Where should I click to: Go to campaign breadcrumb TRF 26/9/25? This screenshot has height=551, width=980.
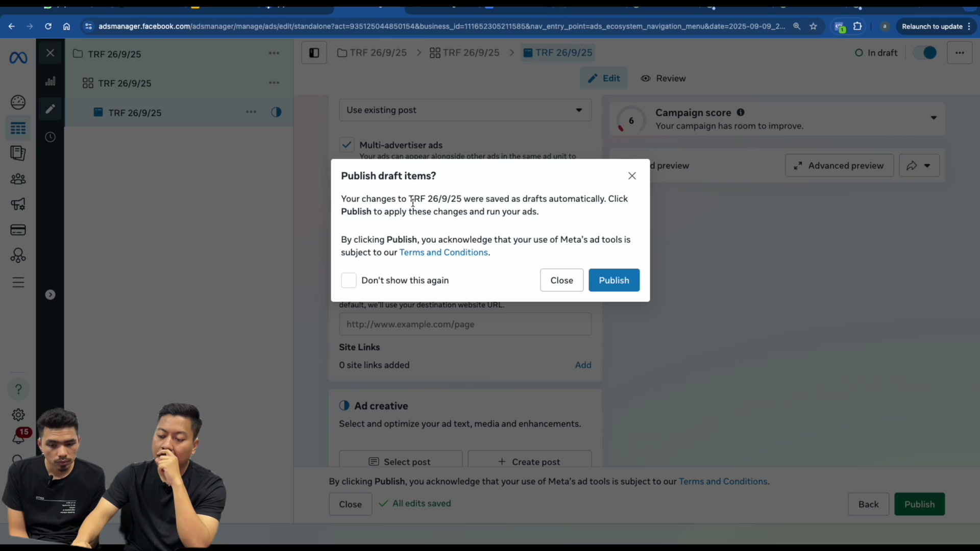coord(372,53)
